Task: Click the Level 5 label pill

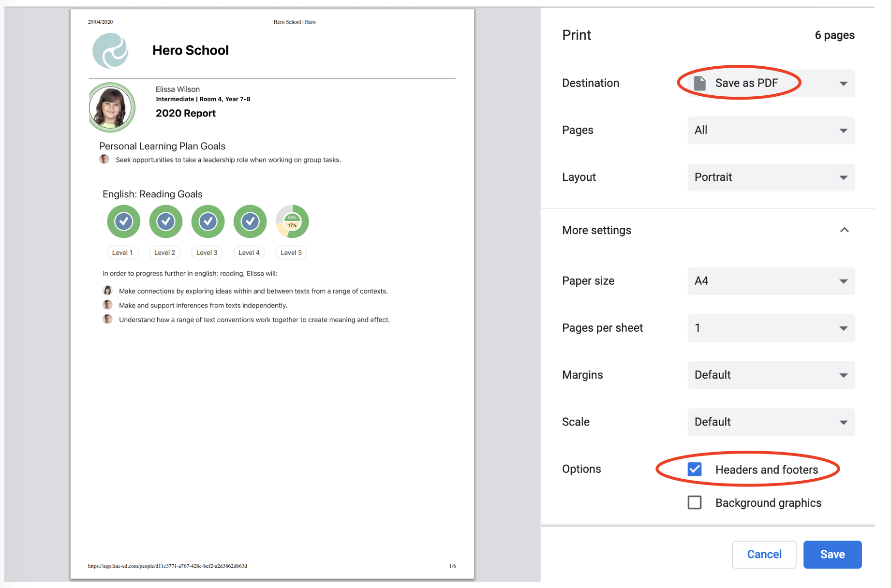Action: [x=291, y=252]
